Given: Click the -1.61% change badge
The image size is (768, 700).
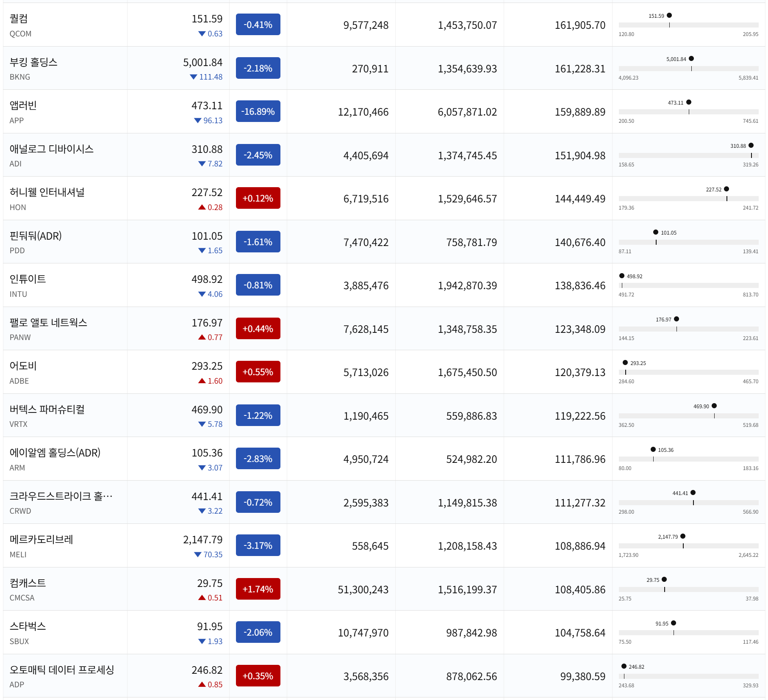Looking at the screenshot, I should coord(258,242).
